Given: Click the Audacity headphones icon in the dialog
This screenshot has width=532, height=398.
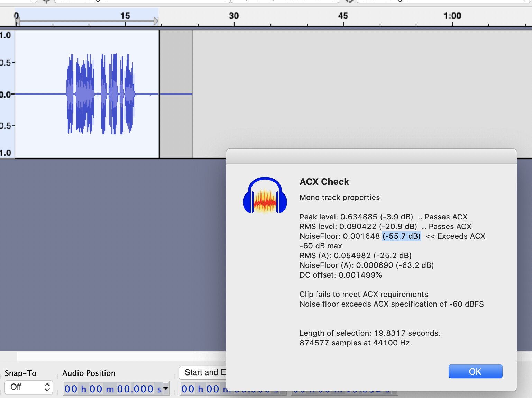Looking at the screenshot, I should 265,196.
